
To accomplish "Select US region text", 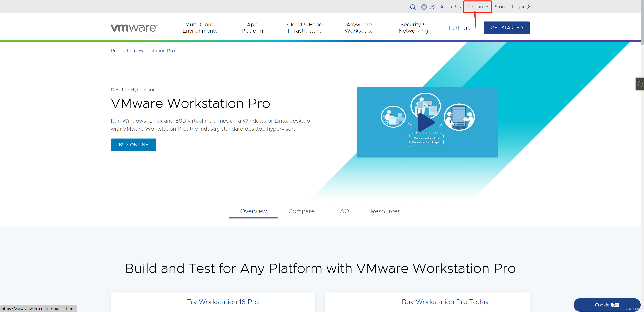I will click(432, 7).
